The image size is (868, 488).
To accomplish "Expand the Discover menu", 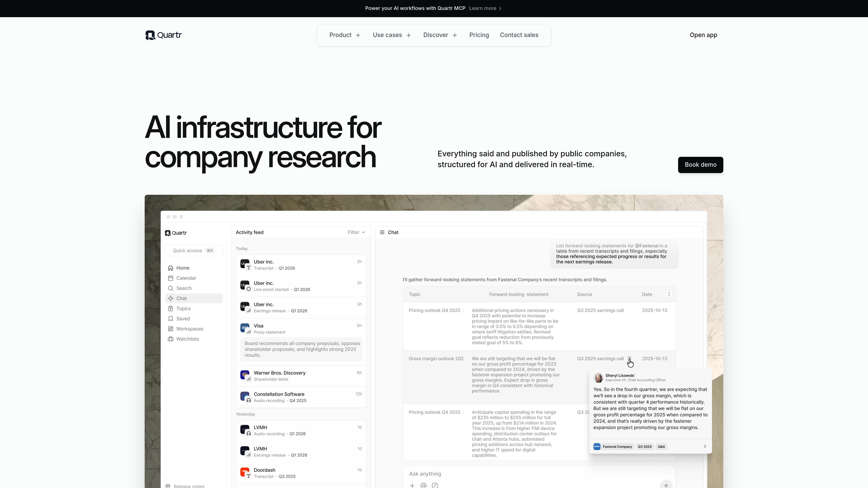I will [x=440, y=35].
